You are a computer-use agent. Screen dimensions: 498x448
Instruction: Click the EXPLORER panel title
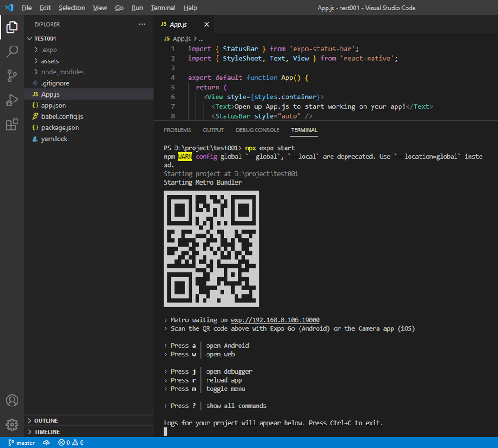[47, 24]
